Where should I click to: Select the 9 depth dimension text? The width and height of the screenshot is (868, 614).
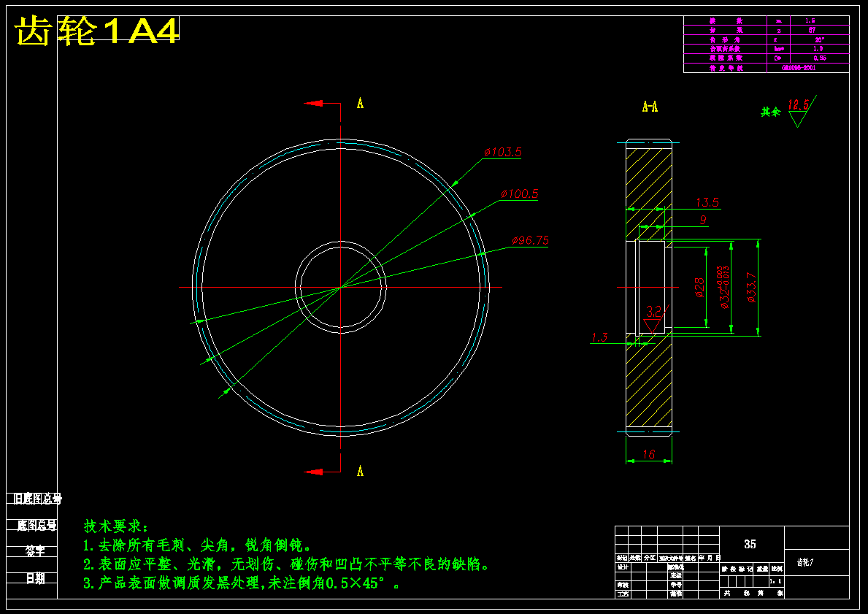click(703, 220)
